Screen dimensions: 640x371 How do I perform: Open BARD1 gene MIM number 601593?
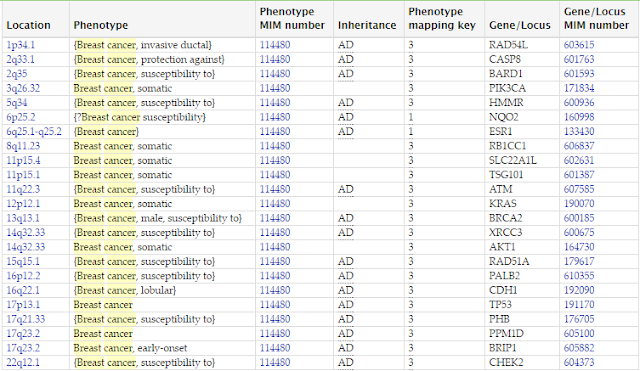579,74
